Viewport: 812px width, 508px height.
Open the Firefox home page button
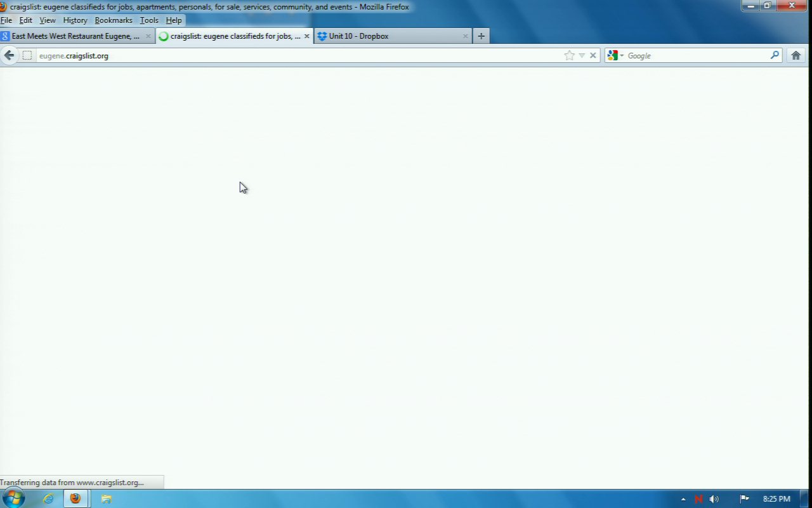click(x=796, y=55)
